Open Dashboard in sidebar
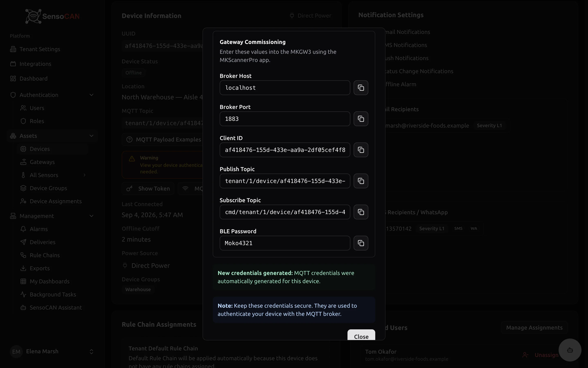This screenshot has width=588, height=368. 52,79
